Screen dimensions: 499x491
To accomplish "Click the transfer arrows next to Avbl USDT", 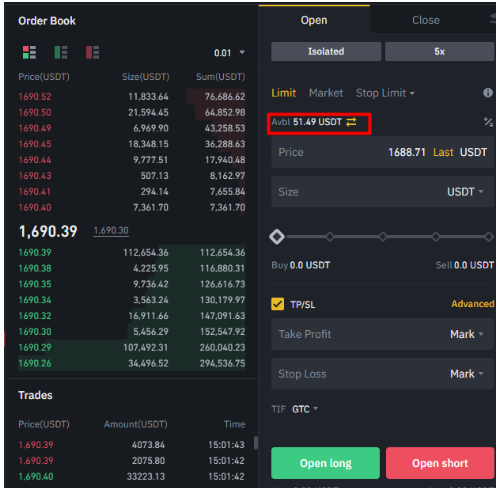I will click(351, 122).
